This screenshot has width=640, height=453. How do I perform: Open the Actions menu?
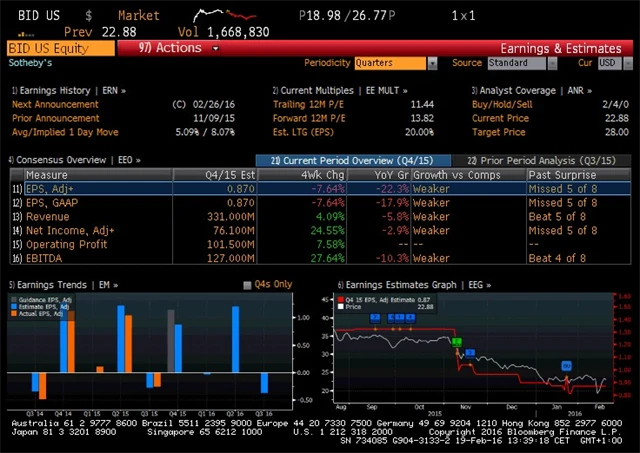coord(170,47)
